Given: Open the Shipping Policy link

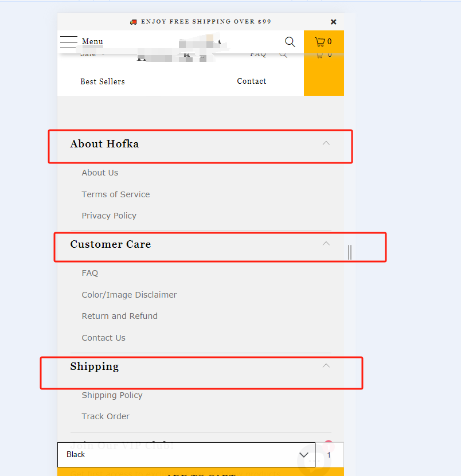Looking at the screenshot, I should coord(112,395).
